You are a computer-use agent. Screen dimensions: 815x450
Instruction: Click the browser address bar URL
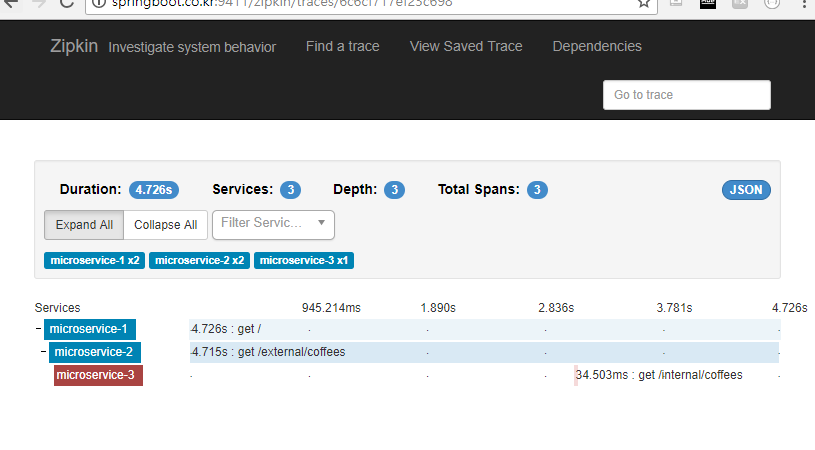(x=282, y=4)
